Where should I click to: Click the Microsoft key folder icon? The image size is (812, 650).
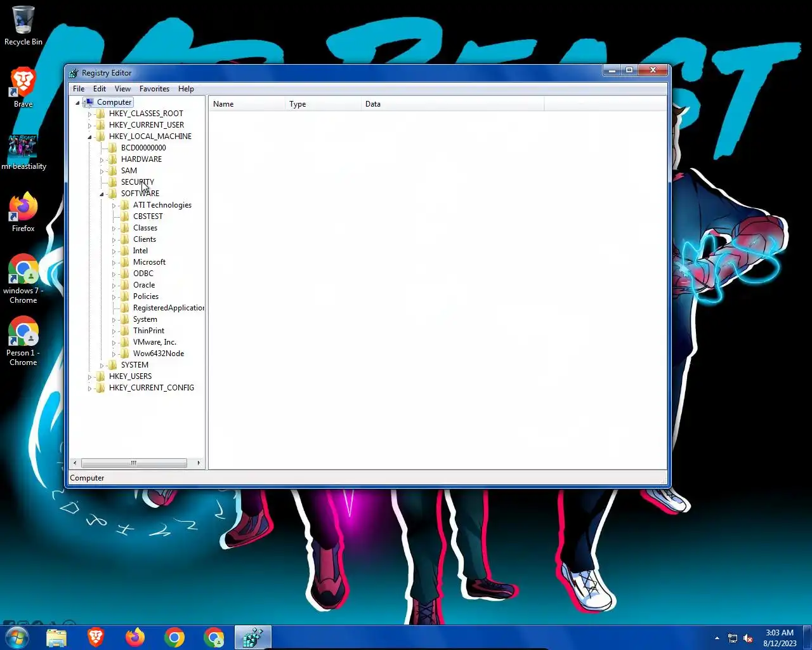125,262
